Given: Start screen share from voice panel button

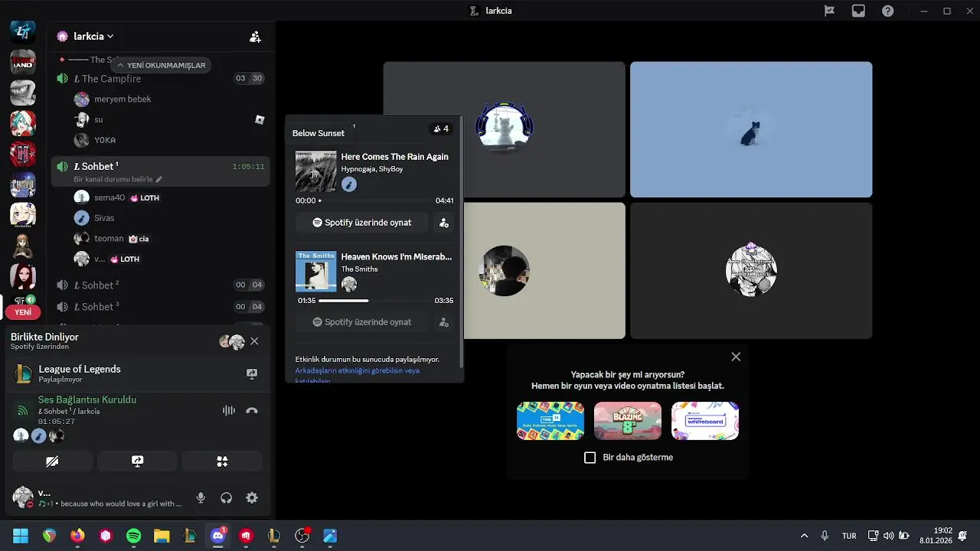Looking at the screenshot, I should point(137,461).
